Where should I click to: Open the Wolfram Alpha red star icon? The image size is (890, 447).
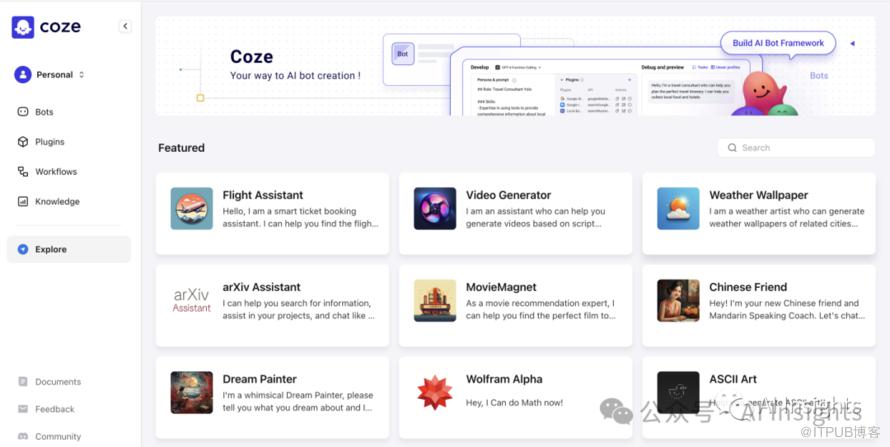pyautogui.click(x=435, y=393)
